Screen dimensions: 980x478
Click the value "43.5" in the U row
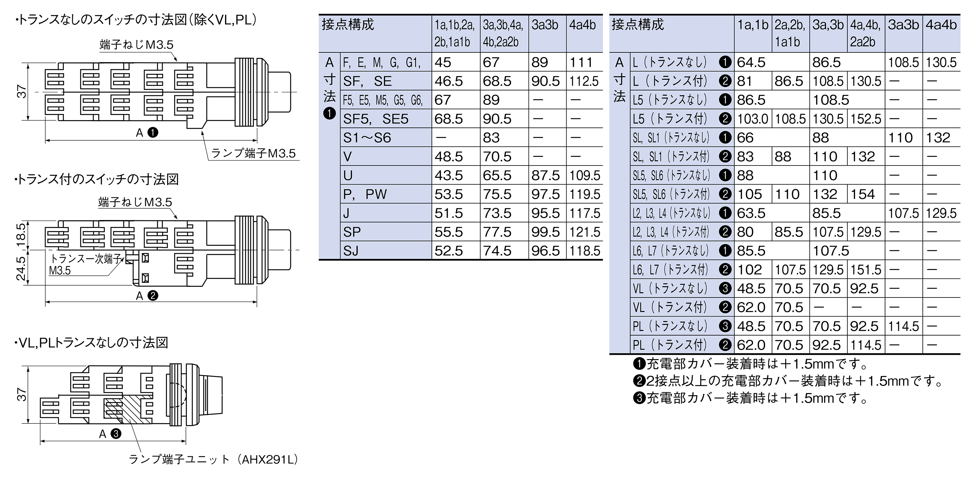tap(449, 176)
